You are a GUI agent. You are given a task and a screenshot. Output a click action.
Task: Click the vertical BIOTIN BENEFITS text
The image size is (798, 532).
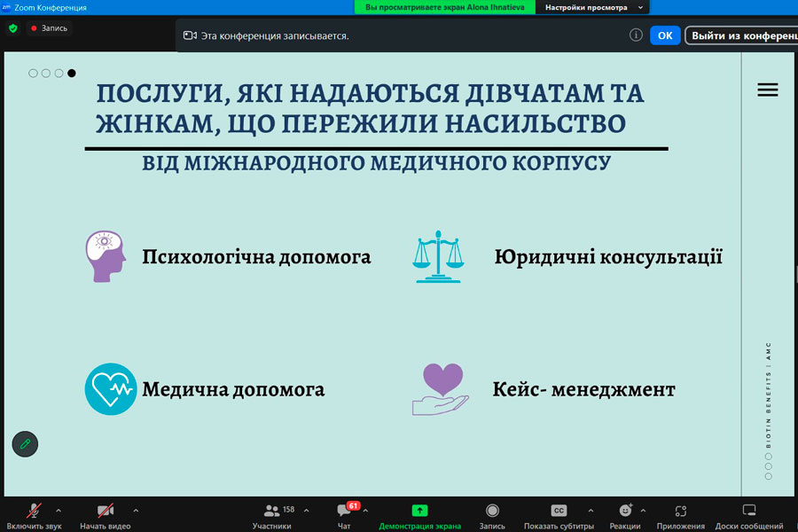[769, 395]
